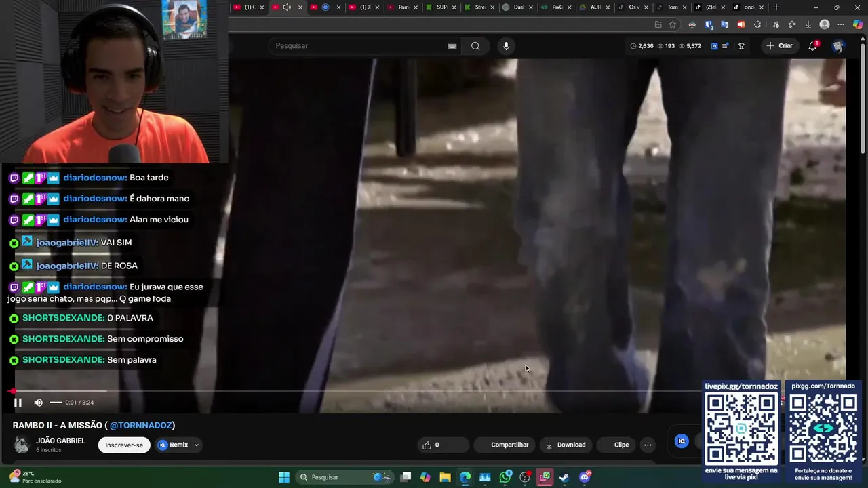Click the livepix.gg/tornnadoz QR code
The width and height of the screenshot is (868, 488).
[741, 428]
